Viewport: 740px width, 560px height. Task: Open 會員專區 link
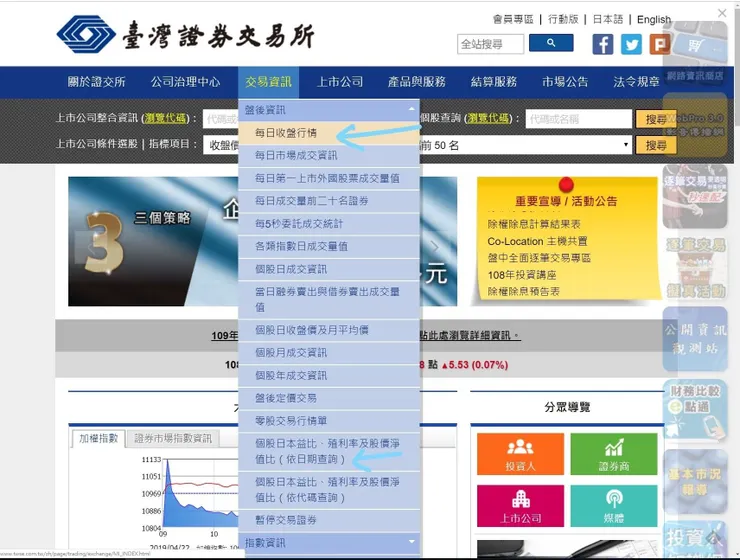click(x=513, y=19)
